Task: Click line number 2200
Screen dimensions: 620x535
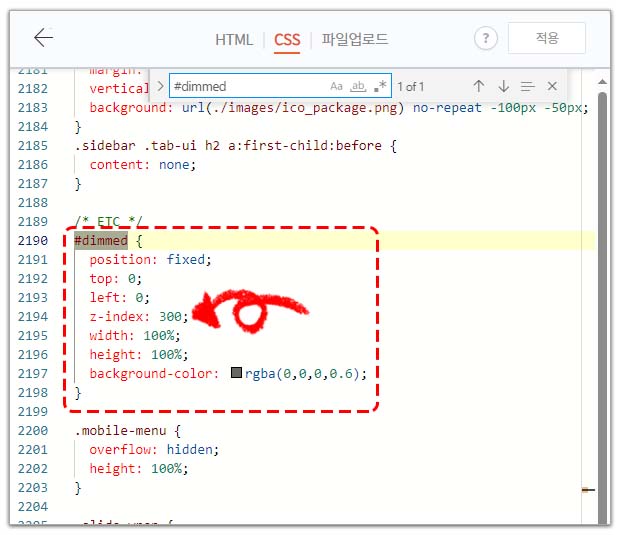Action: point(32,430)
